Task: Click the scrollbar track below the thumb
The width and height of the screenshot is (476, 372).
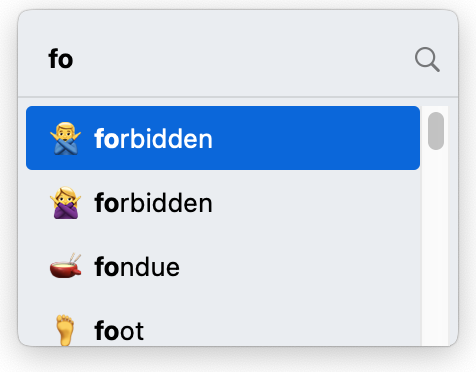Action: 435,247
